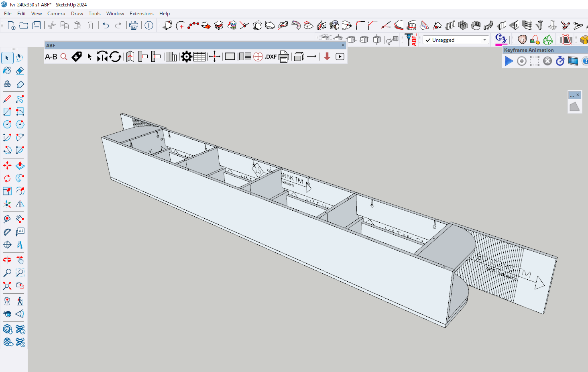Click the Undo arrow
The width and height of the screenshot is (588, 372).
[x=106, y=26]
